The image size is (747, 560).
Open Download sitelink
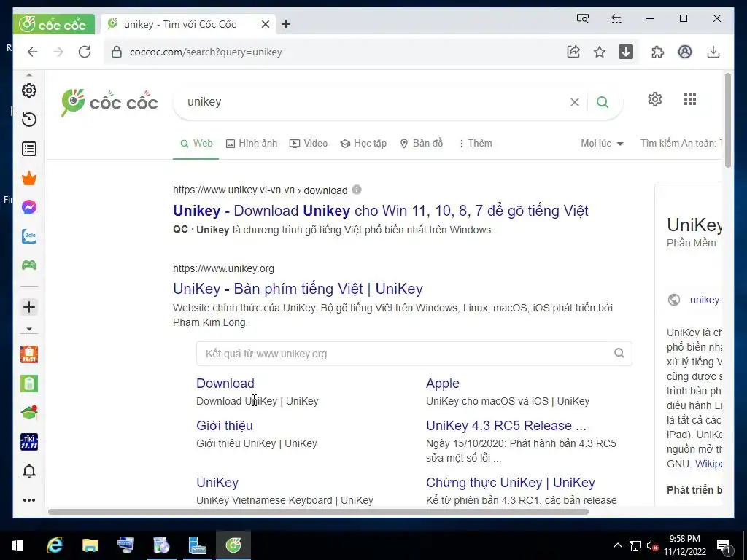225,384
